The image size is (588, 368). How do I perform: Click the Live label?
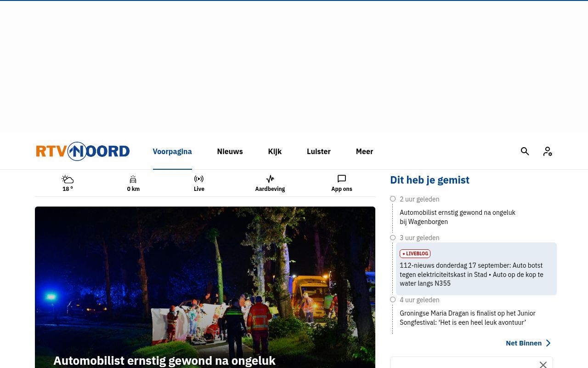pos(199,189)
